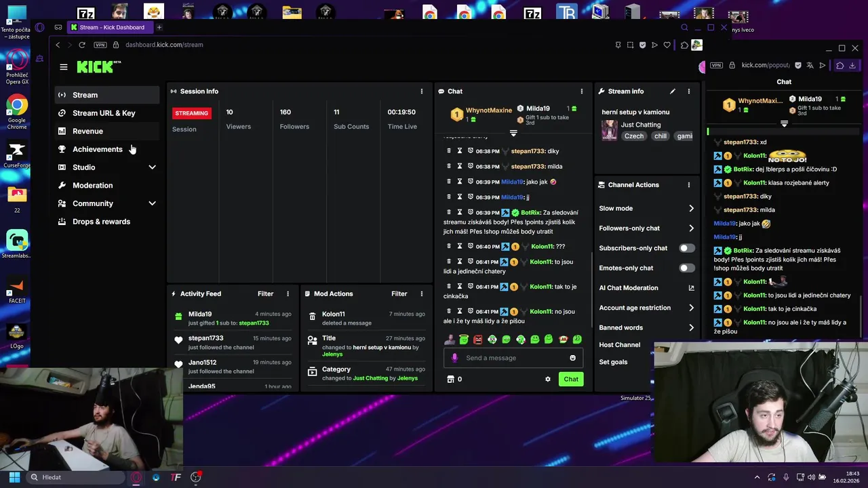Open emoji picker in message box
The image size is (868, 488).
tap(572, 358)
